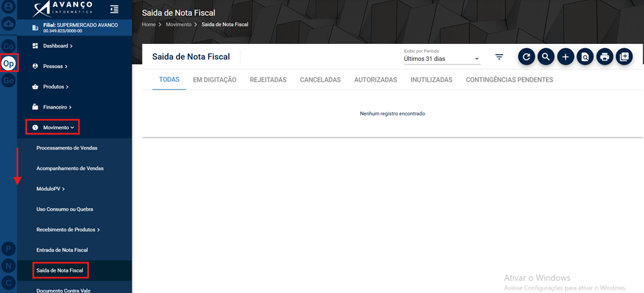The width and height of the screenshot is (644, 293).
Task: Open Processamento de Vendas menu item
Action: coord(67,148)
